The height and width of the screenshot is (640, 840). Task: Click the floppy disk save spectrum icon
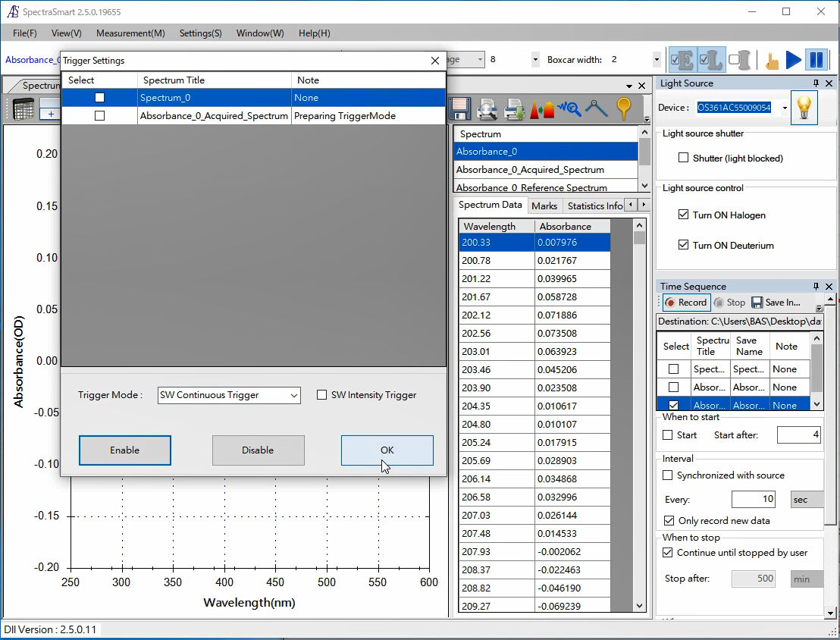click(x=460, y=109)
